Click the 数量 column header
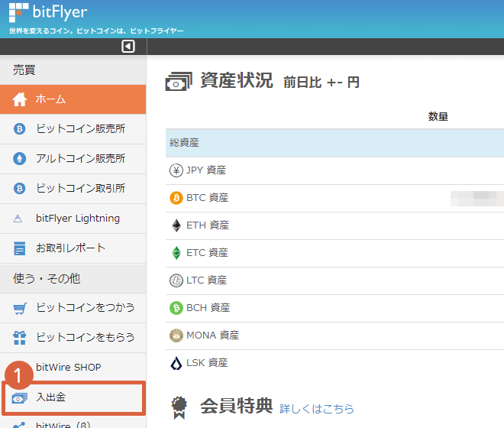 click(438, 116)
